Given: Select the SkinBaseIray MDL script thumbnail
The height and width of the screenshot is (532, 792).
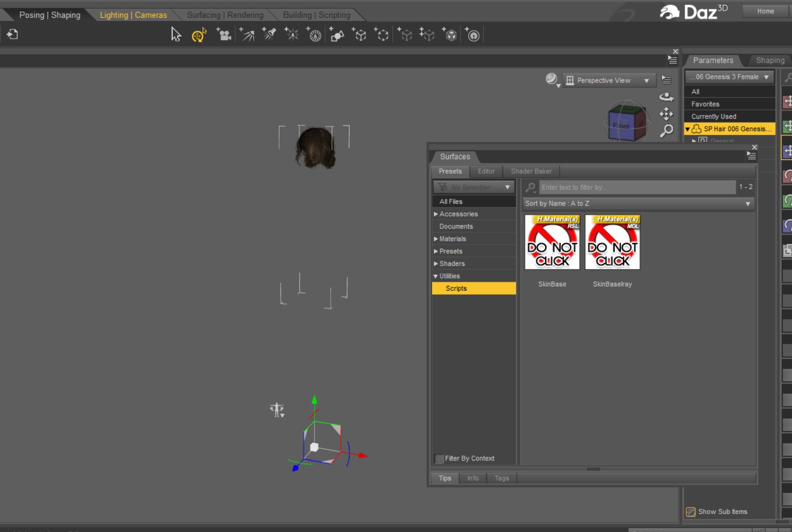Looking at the screenshot, I should pyautogui.click(x=612, y=242).
